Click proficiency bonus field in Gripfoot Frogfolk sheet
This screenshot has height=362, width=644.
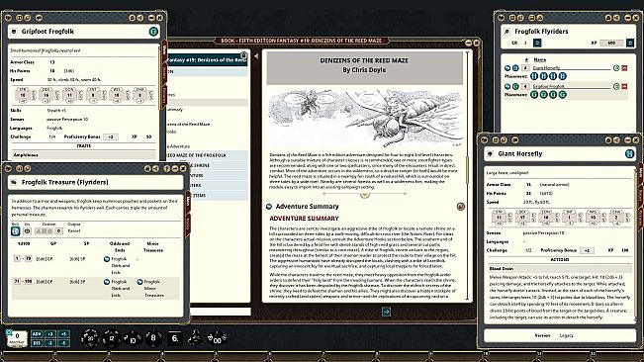coord(111,136)
